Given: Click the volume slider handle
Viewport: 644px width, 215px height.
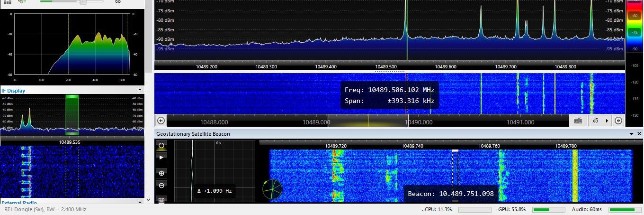Looking at the screenshot, I should [x=83, y=2].
